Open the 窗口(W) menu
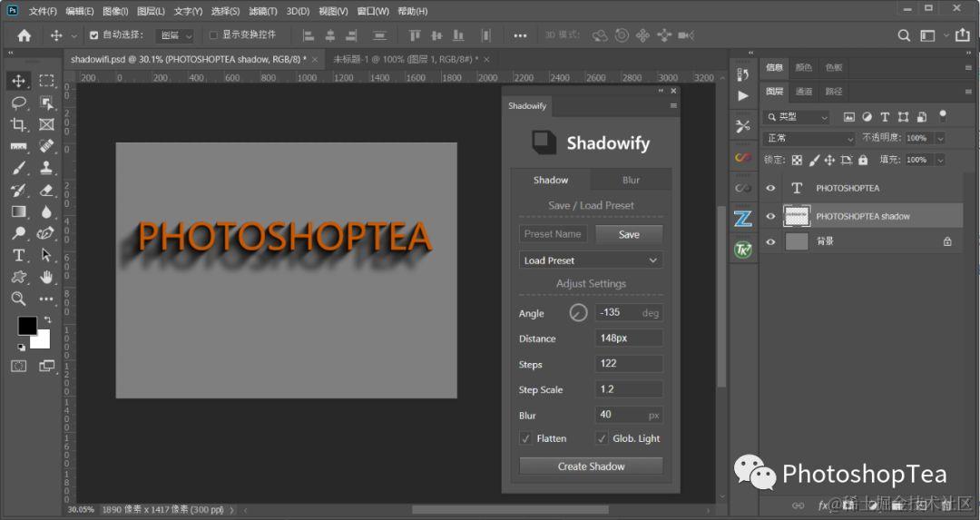This screenshot has width=980, height=520. 373,11
